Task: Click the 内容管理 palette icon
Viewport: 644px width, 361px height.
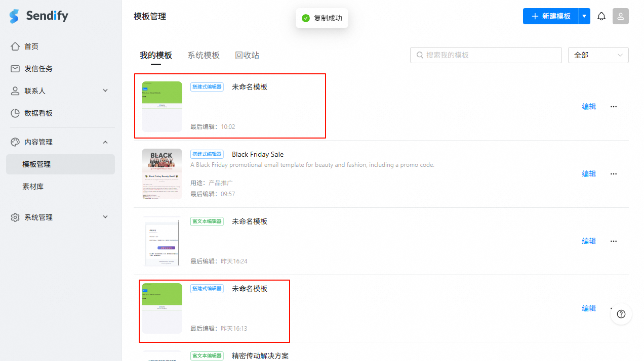Action: pyautogui.click(x=15, y=142)
